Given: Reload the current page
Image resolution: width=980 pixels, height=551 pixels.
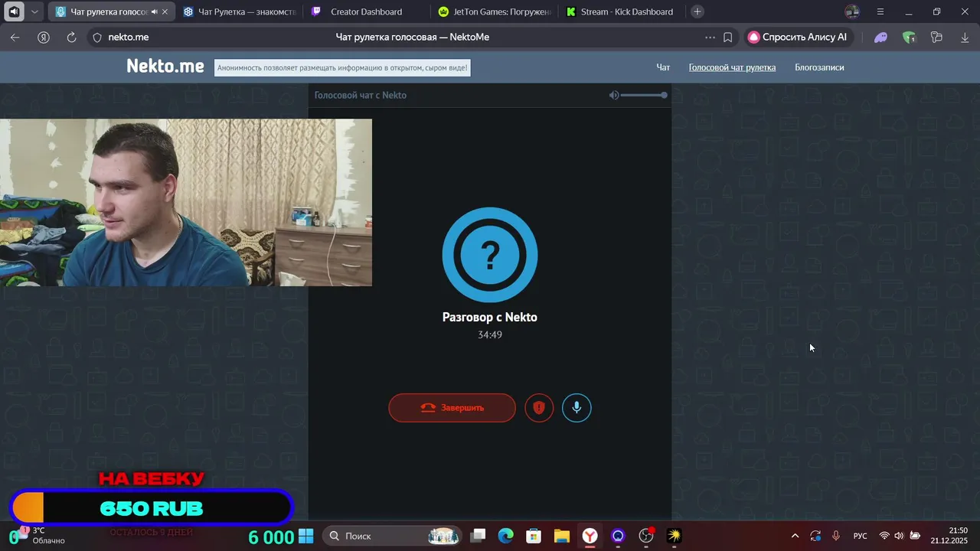Looking at the screenshot, I should click(x=71, y=37).
